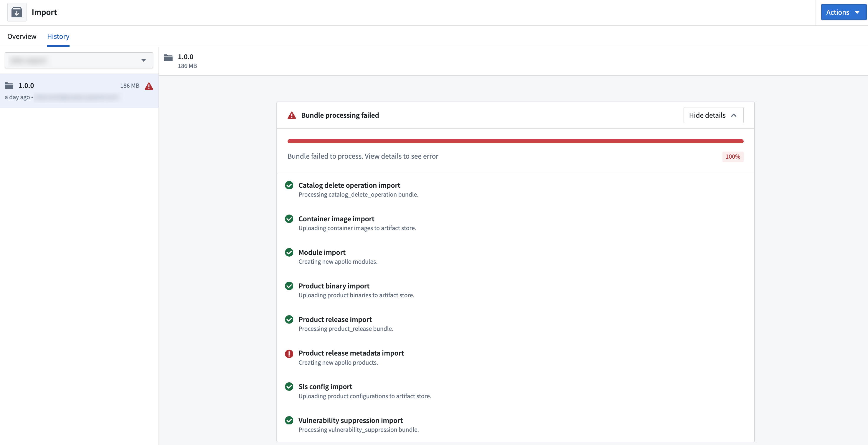This screenshot has height=445, width=868.
Task: Click the 'Module import' step title
Action: coord(322,253)
